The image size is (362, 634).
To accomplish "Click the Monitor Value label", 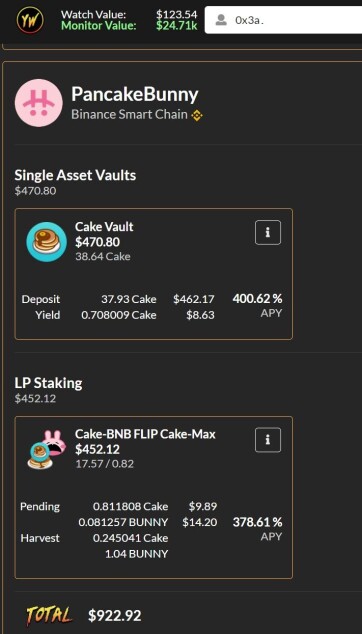I will point(99,26).
